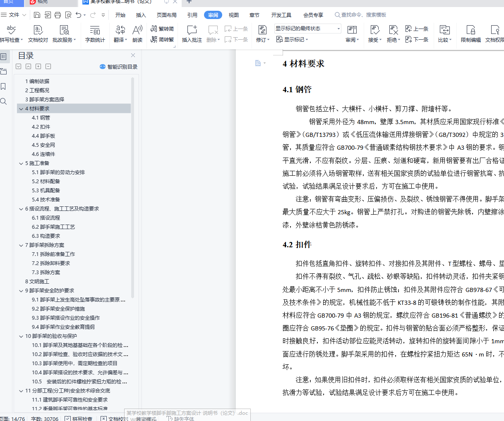This screenshot has height=421, width=504.
Task: Open the 文件 menu
Action: [x=13, y=15]
